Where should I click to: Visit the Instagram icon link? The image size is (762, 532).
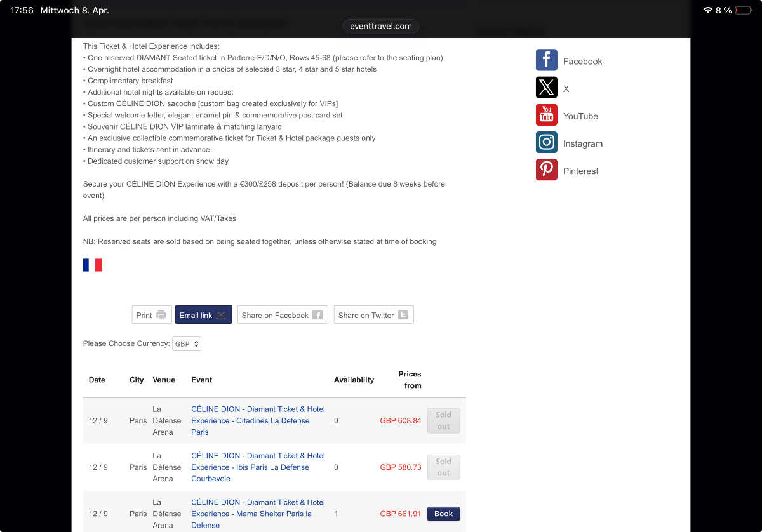tap(546, 142)
